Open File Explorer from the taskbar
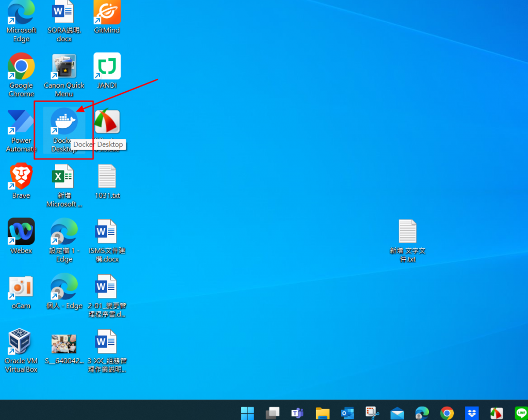528x420 pixels. [x=322, y=413]
